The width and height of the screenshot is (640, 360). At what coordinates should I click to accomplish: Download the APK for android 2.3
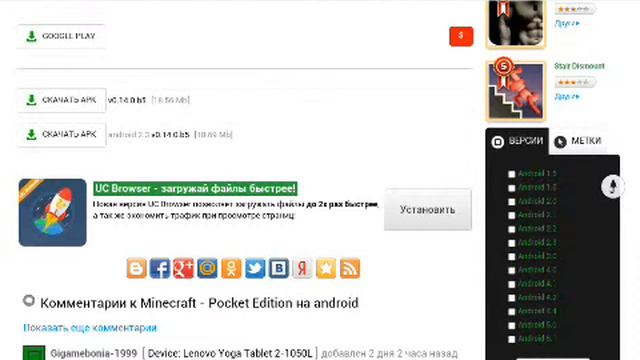coord(61,135)
